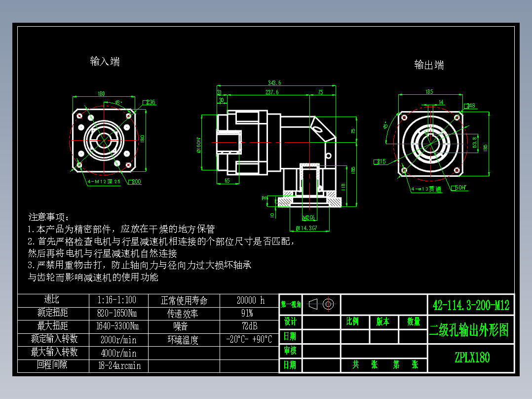
Task: Click the -20°C- +90°C temperature range value
Action: pos(249,339)
